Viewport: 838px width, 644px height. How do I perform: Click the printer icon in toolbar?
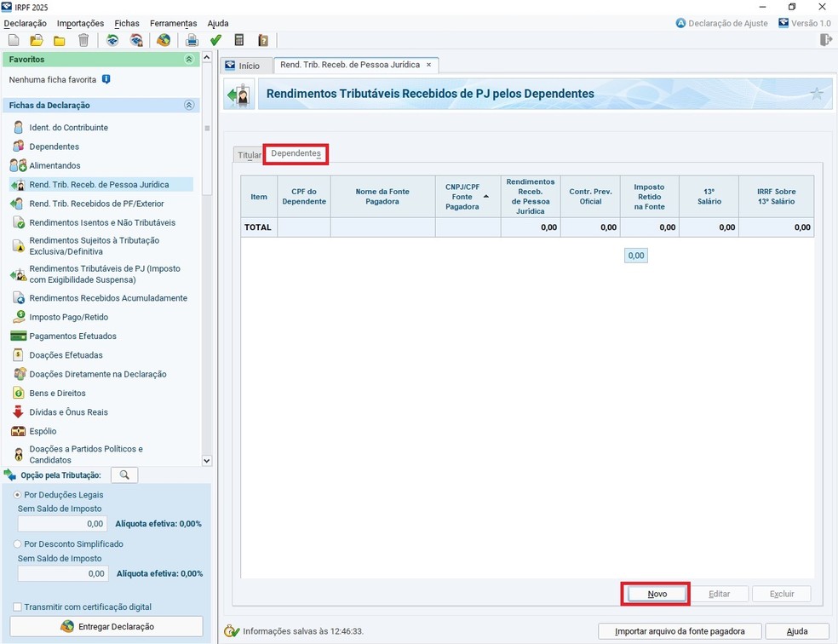coord(192,40)
